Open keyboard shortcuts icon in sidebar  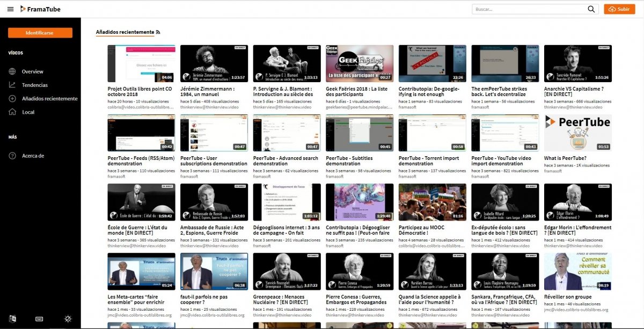(x=40, y=318)
